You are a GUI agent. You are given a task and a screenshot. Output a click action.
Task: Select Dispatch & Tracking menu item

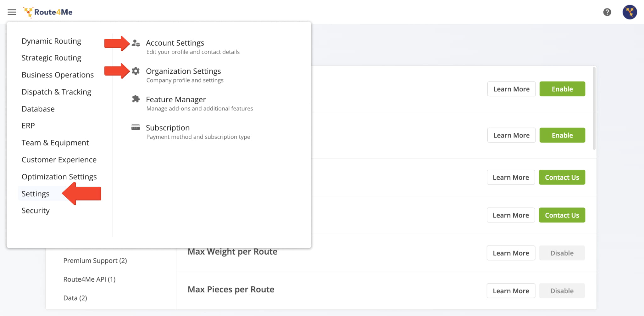coord(56,92)
